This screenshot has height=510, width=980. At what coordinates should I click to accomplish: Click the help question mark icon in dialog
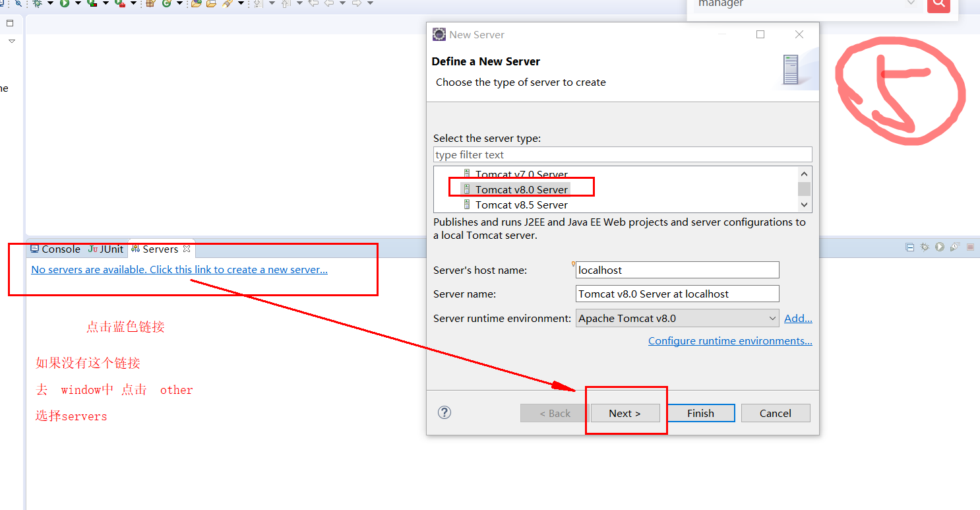click(x=444, y=412)
